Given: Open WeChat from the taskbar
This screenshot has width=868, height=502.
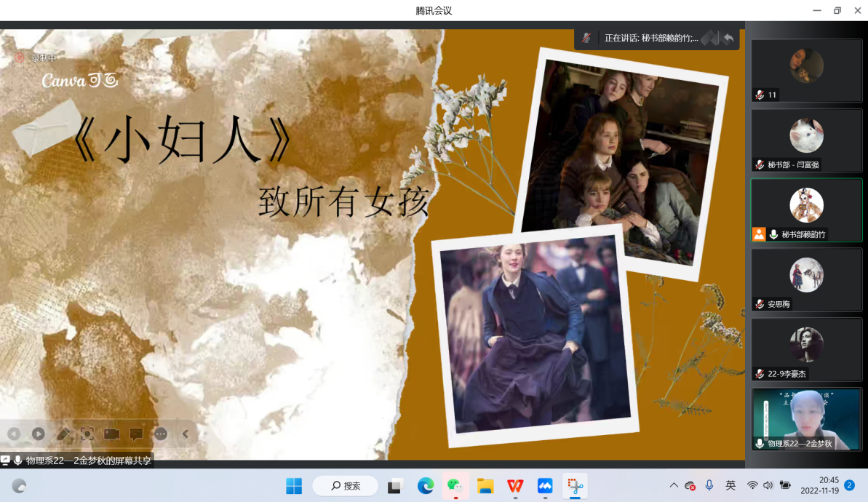Looking at the screenshot, I should 455,485.
